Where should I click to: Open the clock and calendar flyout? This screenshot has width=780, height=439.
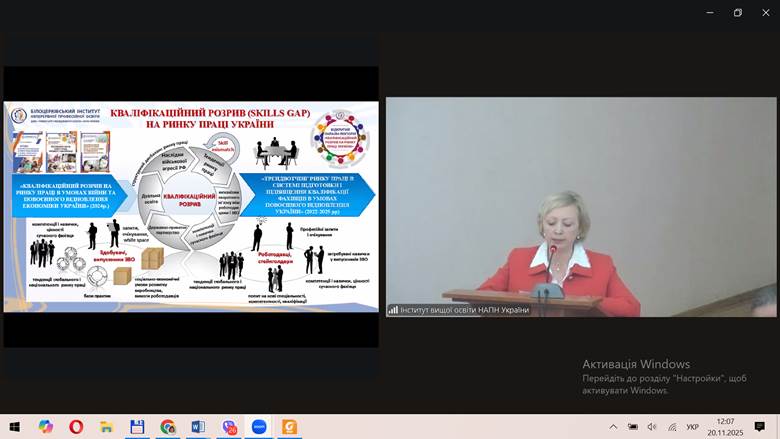coord(725,427)
